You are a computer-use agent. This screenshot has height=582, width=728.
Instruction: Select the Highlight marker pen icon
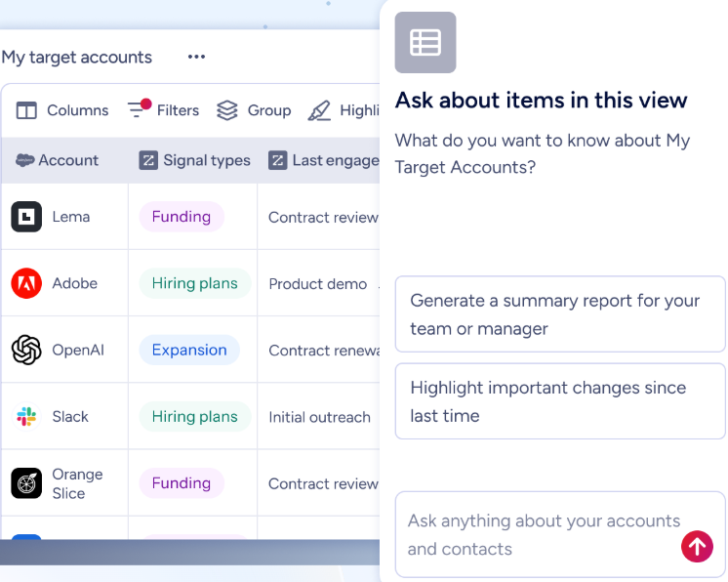[x=319, y=110]
